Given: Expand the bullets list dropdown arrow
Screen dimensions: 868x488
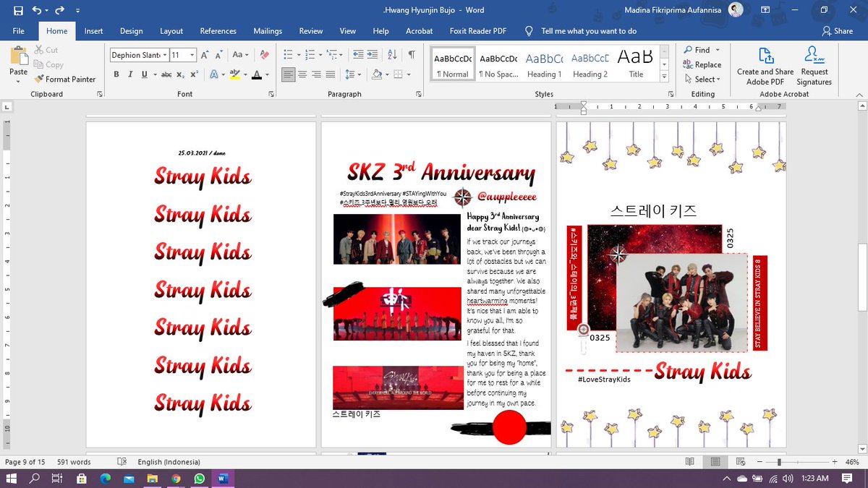Looking at the screenshot, I should (298, 55).
